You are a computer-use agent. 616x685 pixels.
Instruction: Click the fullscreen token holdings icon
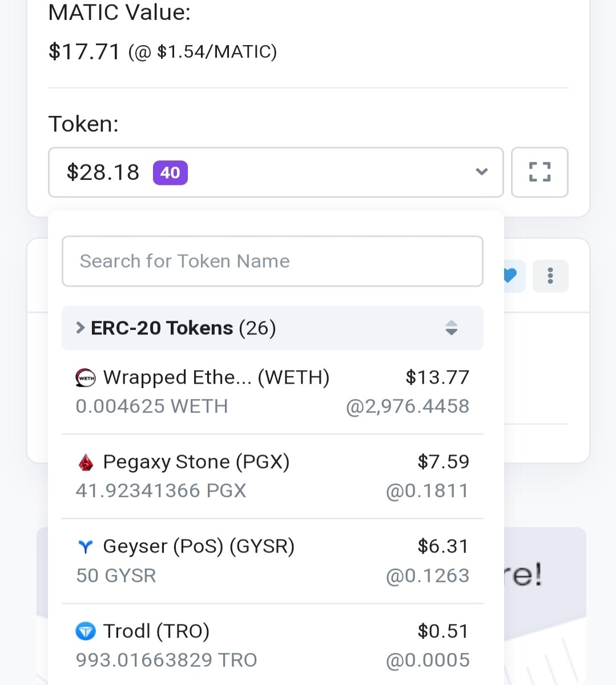(539, 172)
